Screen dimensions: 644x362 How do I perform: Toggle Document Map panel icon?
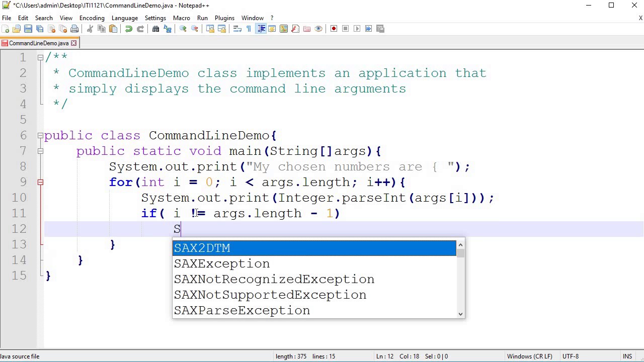coord(284,29)
